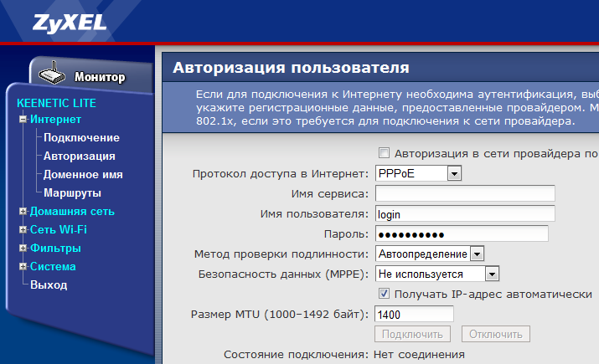Viewport: 599px width, 364px height.
Task: Open Метод проверки подлинности dropdown
Action: click(477, 254)
